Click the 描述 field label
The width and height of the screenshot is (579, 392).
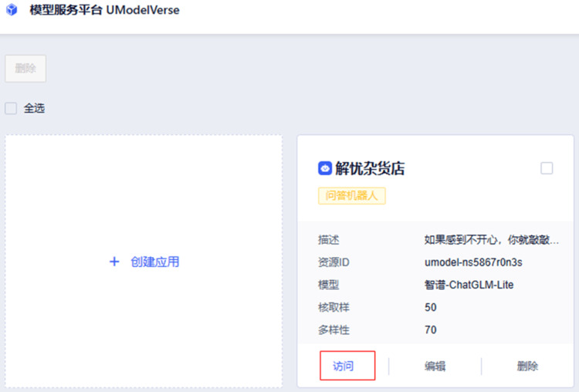coord(329,240)
